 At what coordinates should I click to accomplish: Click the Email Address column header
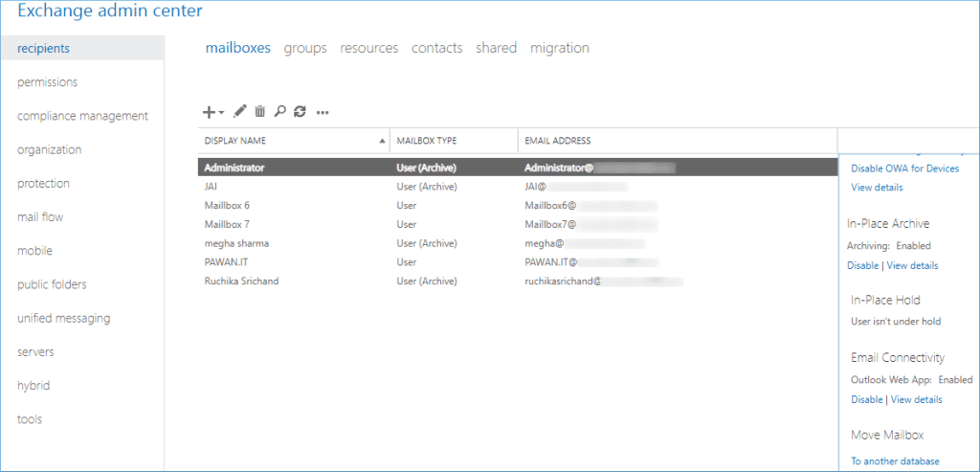[x=558, y=141]
